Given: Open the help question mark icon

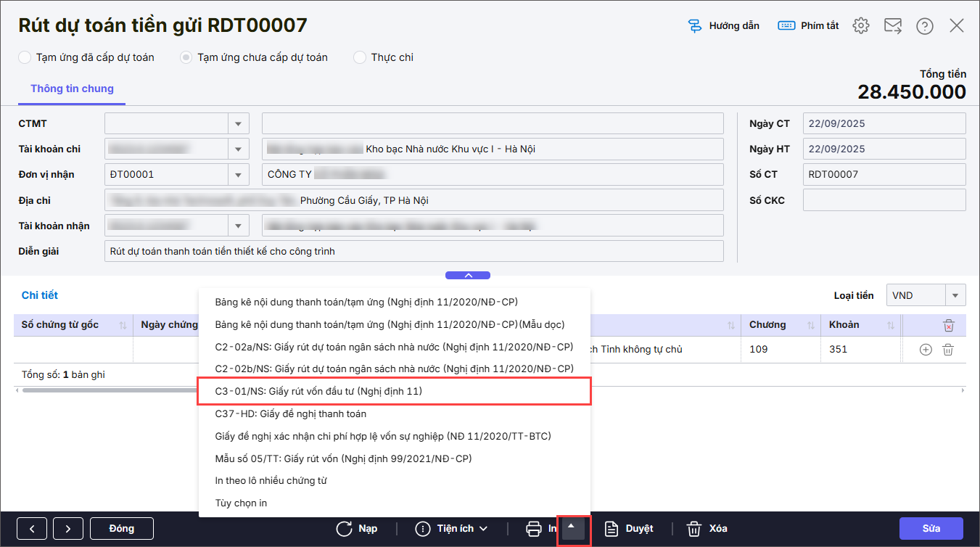Looking at the screenshot, I should pyautogui.click(x=925, y=26).
